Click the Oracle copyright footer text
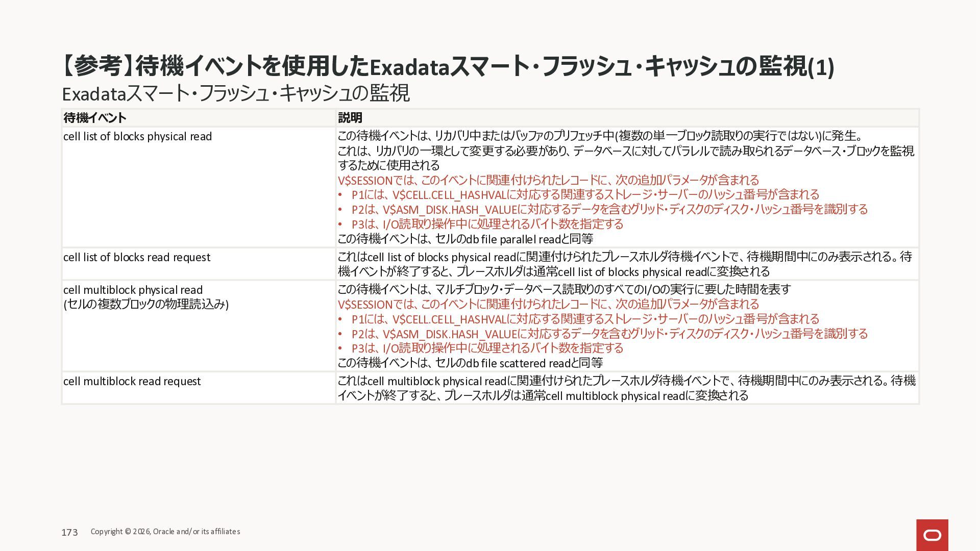980x551 pixels. [165, 532]
